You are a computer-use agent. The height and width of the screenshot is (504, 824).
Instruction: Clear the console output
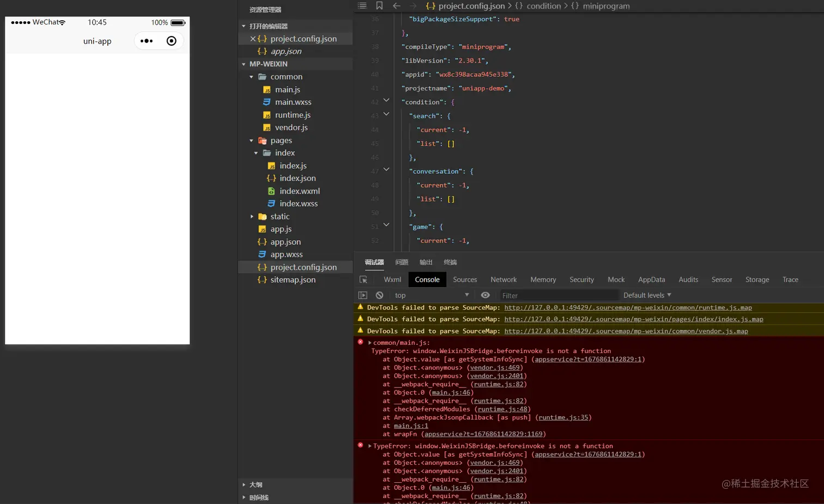tap(379, 295)
